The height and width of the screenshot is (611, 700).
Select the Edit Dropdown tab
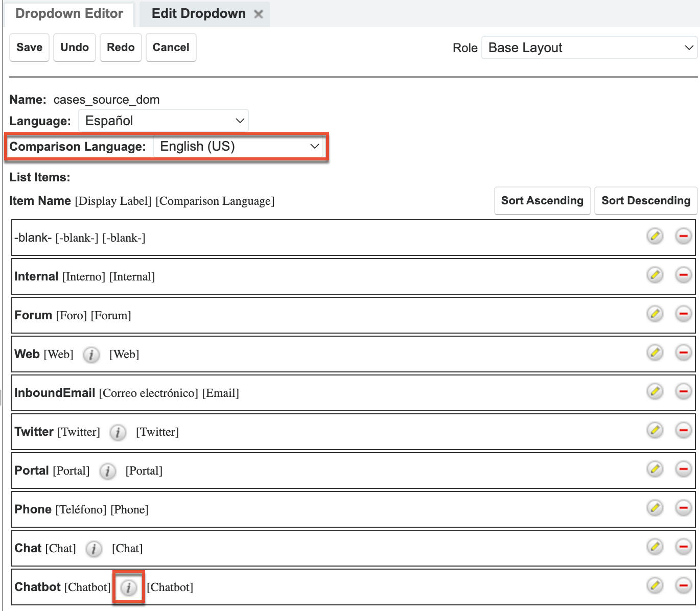coord(198,14)
